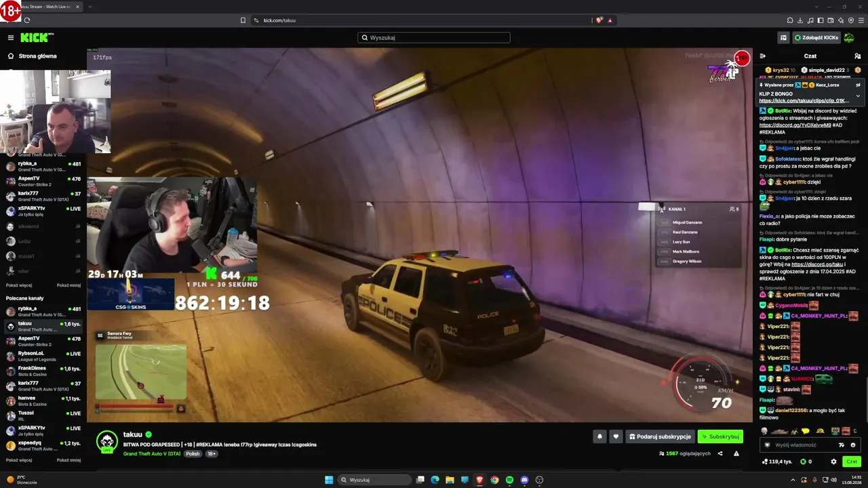Open simple_david22 on the chat leaderboard

(825, 70)
